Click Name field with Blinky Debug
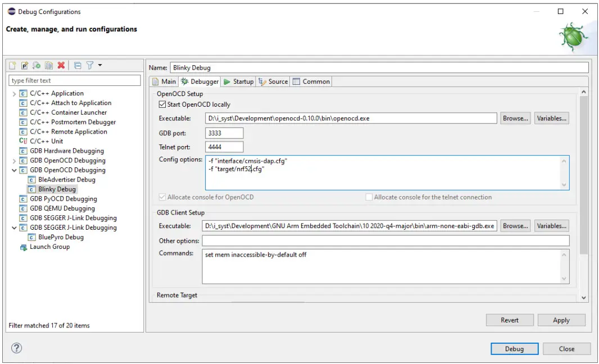 379,67
